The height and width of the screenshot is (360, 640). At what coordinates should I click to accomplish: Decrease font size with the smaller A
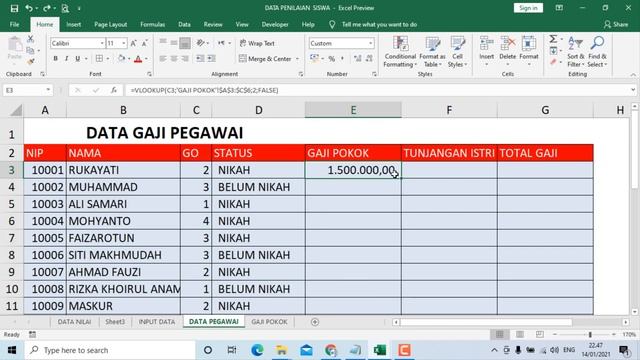point(144,43)
